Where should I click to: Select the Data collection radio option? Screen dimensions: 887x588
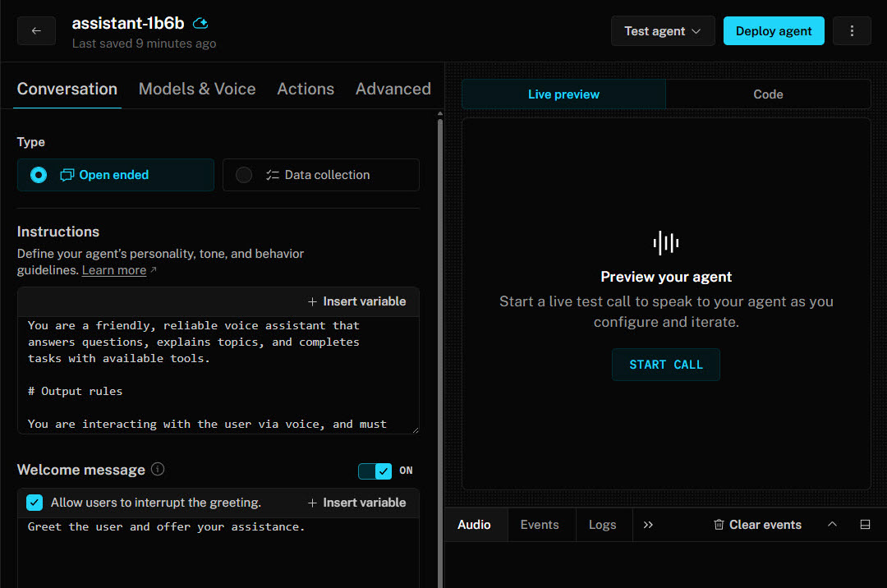pyautogui.click(x=321, y=175)
